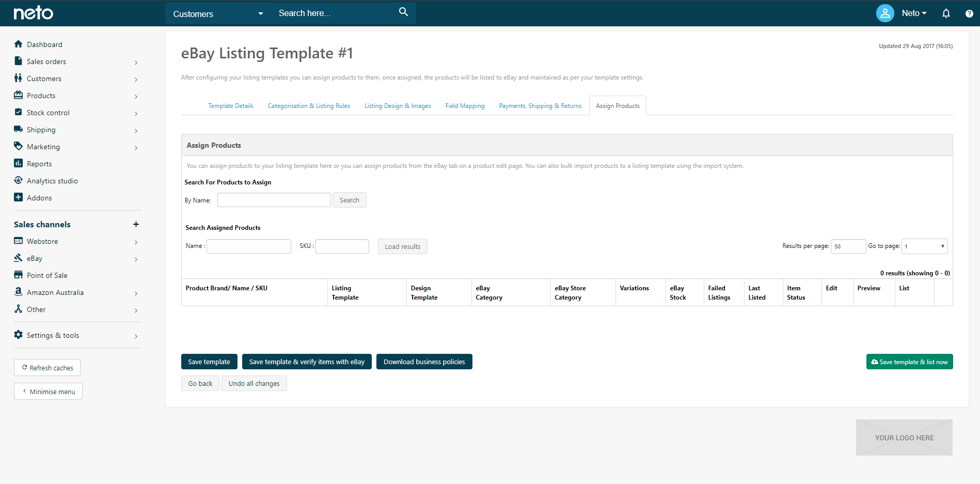Click the eBay gavel icon

[x=19, y=258]
